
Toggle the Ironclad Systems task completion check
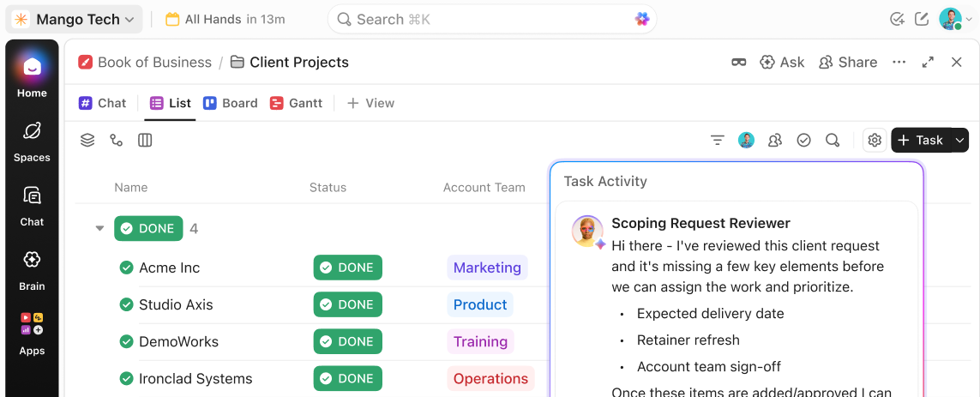click(x=127, y=378)
